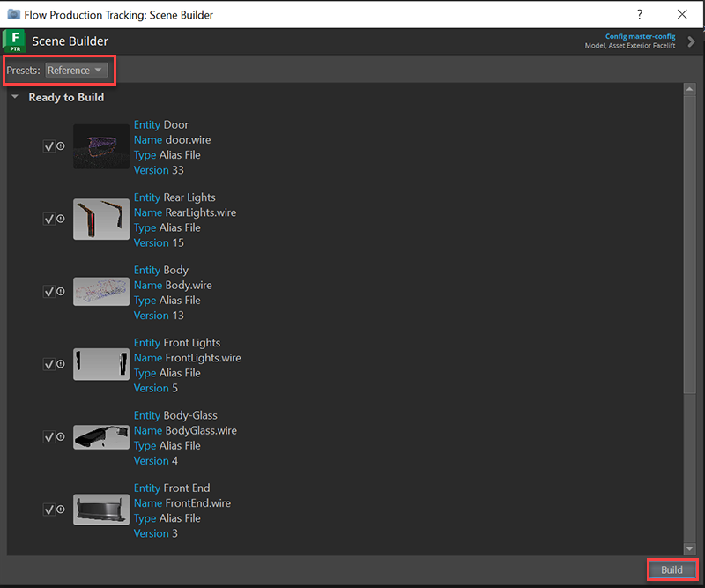Uncheck the Body.wire checkbox

(48, 292)
